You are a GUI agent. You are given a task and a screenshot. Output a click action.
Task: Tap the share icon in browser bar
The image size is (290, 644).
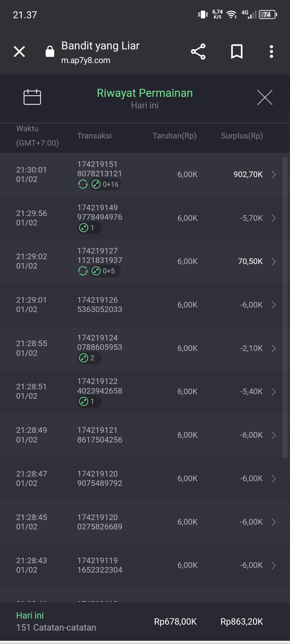point(198,52)
